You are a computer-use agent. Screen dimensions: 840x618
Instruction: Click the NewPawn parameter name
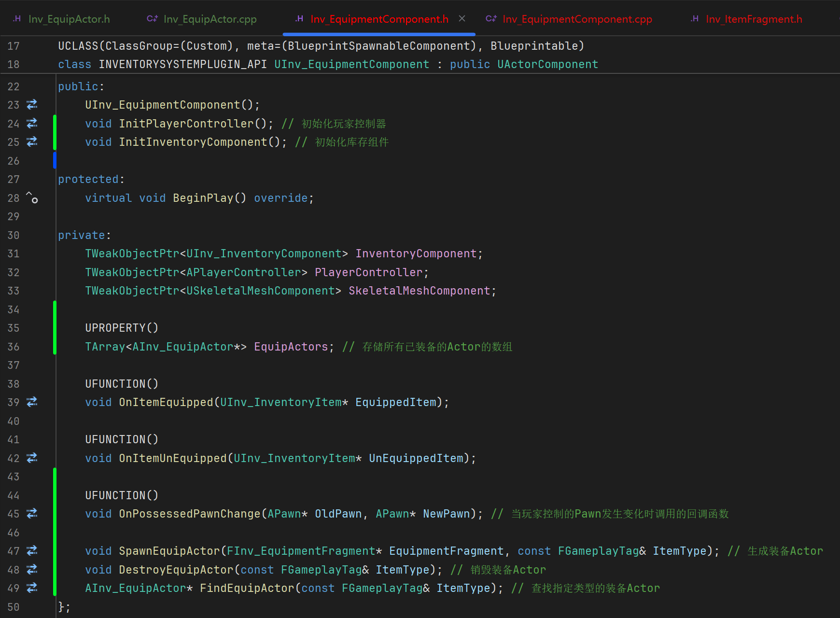(x=447, y=514)
